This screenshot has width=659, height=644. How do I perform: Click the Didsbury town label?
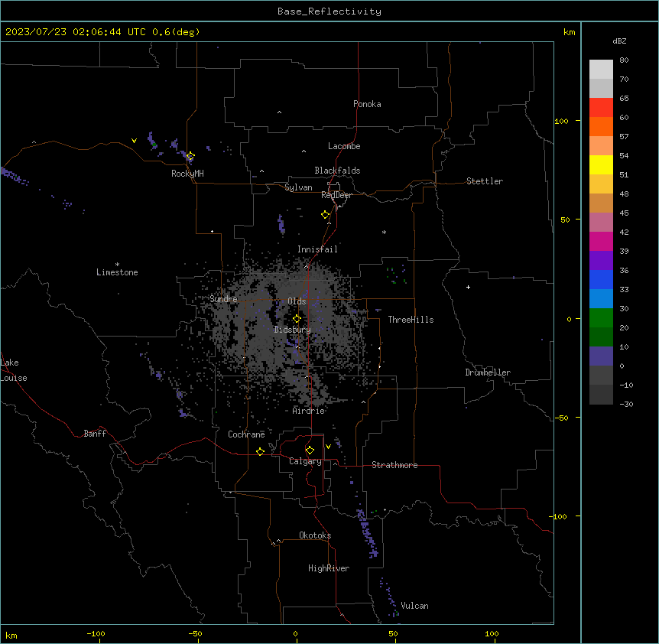293,330
